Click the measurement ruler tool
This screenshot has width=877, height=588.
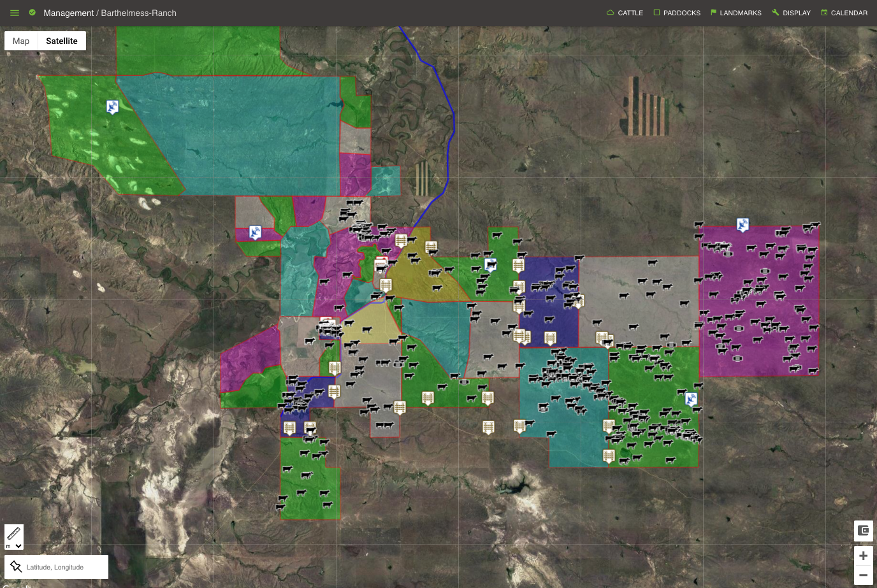point(13,533)
